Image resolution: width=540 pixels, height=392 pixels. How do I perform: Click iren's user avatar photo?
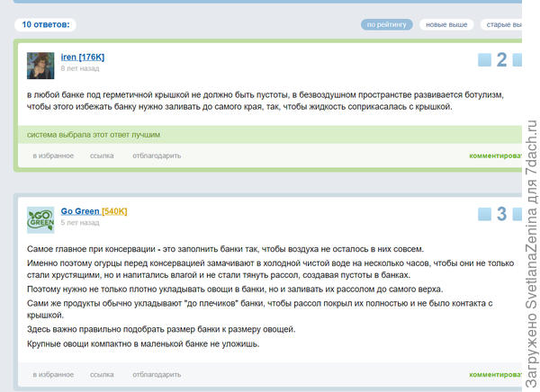40,66
